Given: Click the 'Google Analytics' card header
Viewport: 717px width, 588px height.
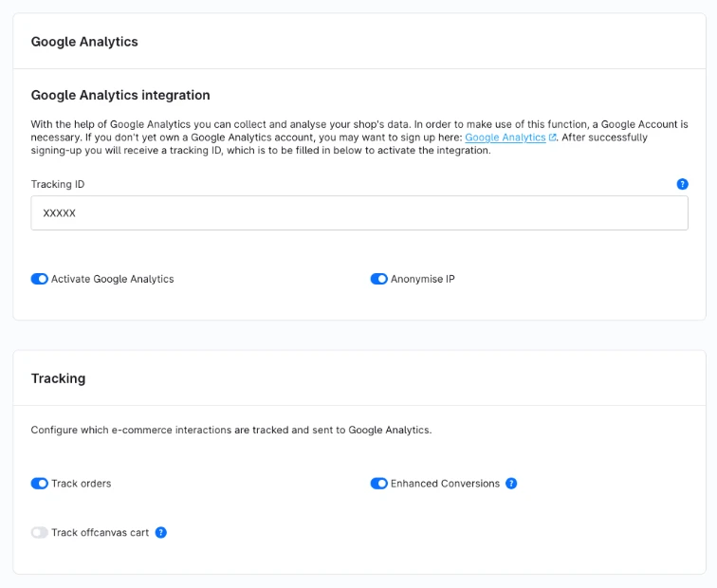Looking at the screenshot, I should pyautogui.click(x=84, y=42).
